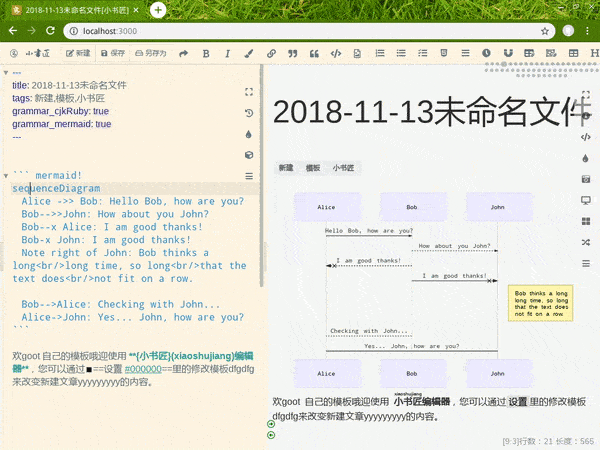Open the browser three-dot menu
600x450 pixels.
point(587,31)
